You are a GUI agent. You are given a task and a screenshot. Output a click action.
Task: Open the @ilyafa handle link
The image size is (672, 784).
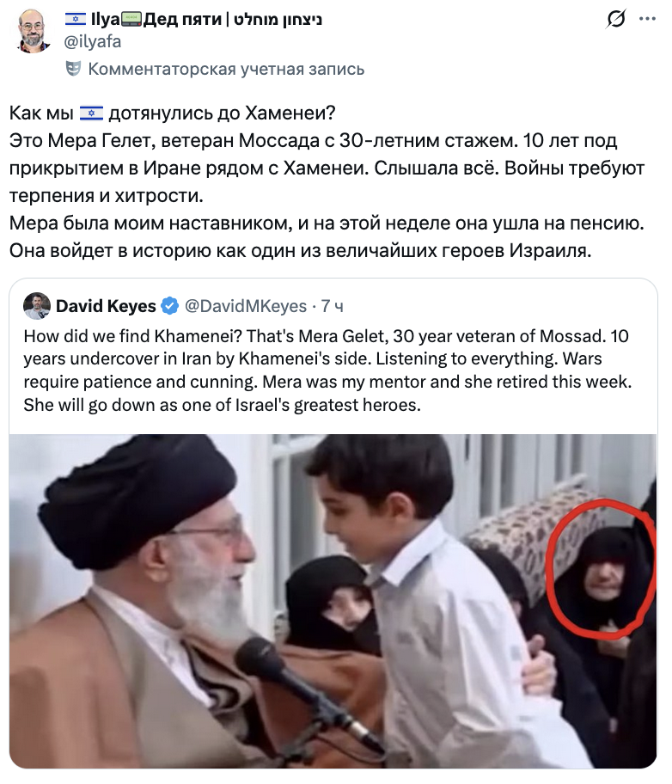93,41
